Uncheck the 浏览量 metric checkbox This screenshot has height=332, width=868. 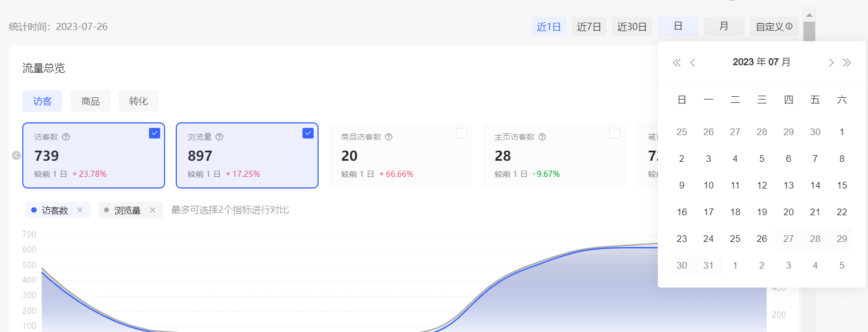point(308,133)
